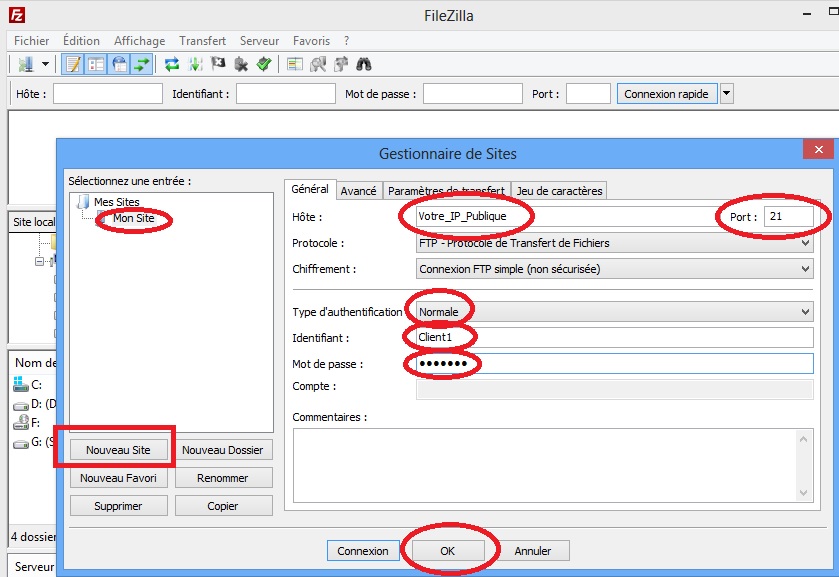Open the Affichage menu

pos(140,41)
